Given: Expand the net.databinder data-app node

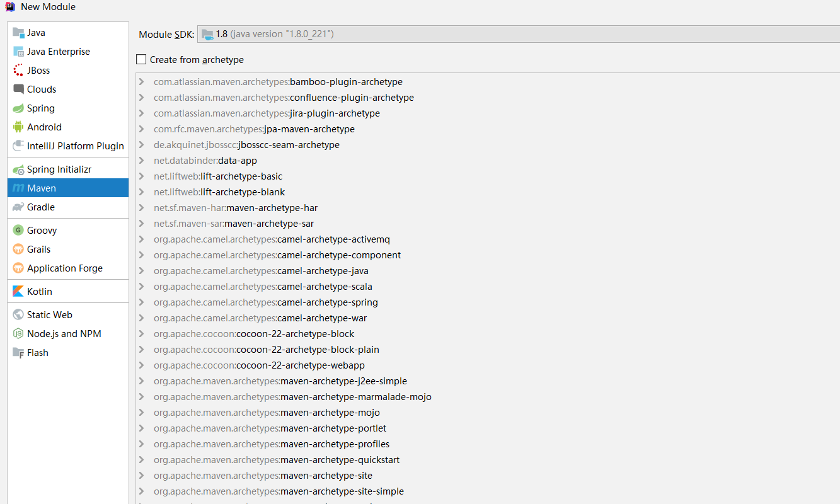Looking at the screenshot, I should click(141, 161).
